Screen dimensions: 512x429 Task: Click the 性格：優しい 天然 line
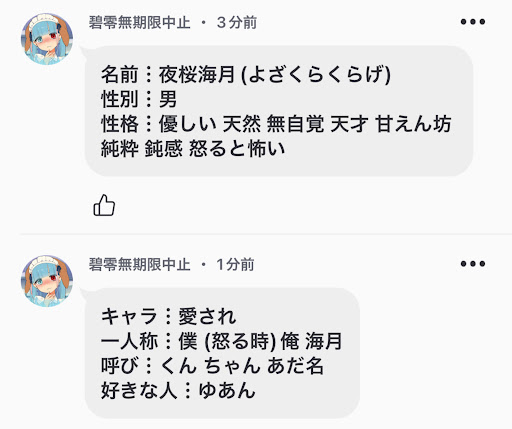pyautogui.click(x=276, y=124)
